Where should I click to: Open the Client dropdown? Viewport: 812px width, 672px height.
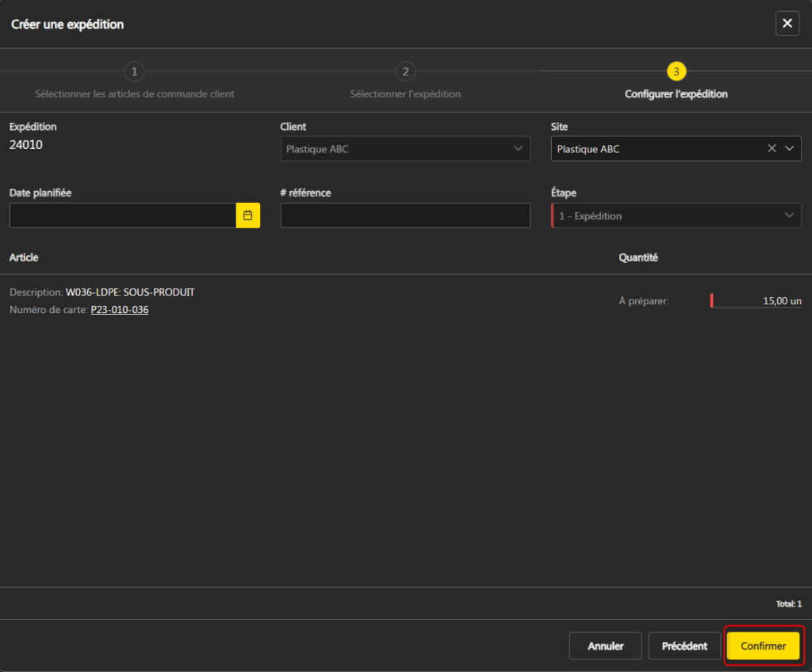pyautogui.click(x=404, y=149)
